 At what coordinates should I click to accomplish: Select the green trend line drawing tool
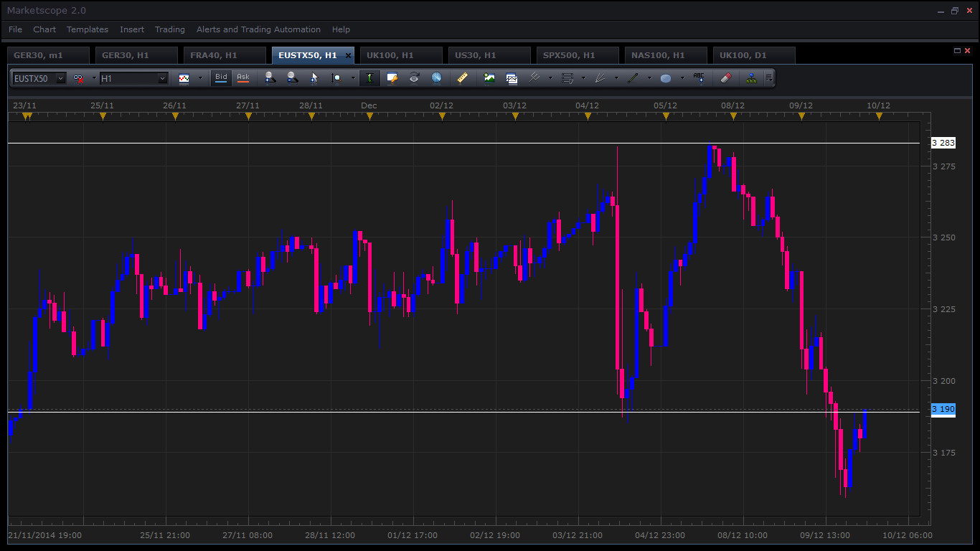click(x=633, y=77)
